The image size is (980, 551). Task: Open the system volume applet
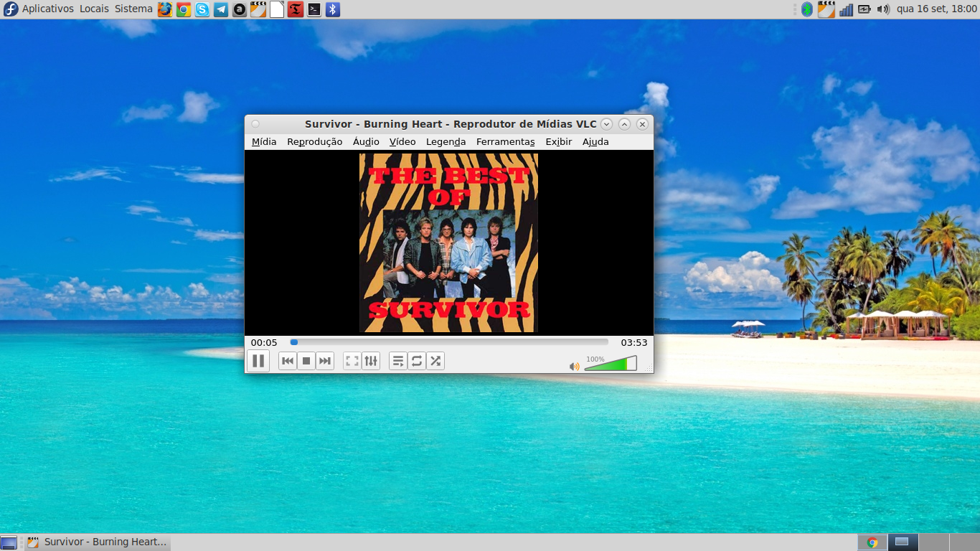[x=883, y=9]
